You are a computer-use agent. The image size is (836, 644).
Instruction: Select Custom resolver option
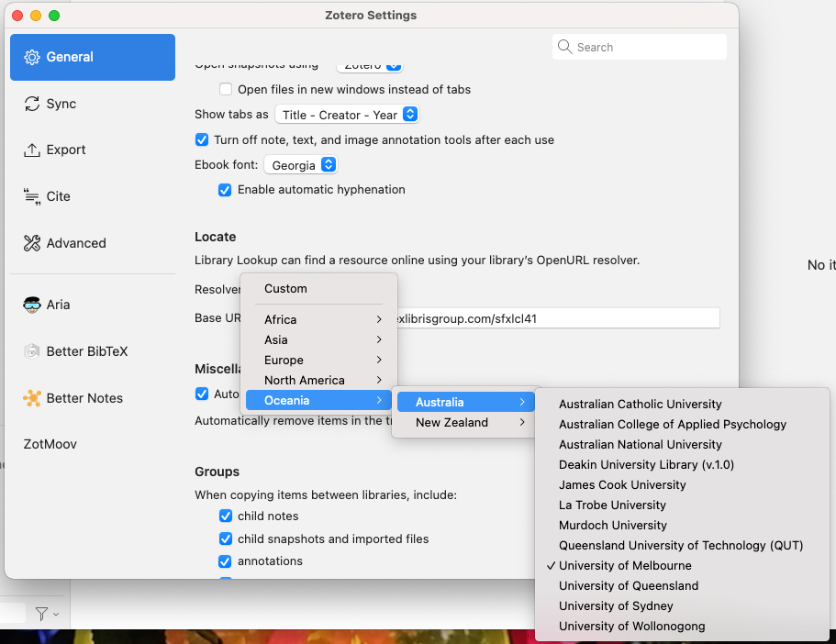[318, 288]
